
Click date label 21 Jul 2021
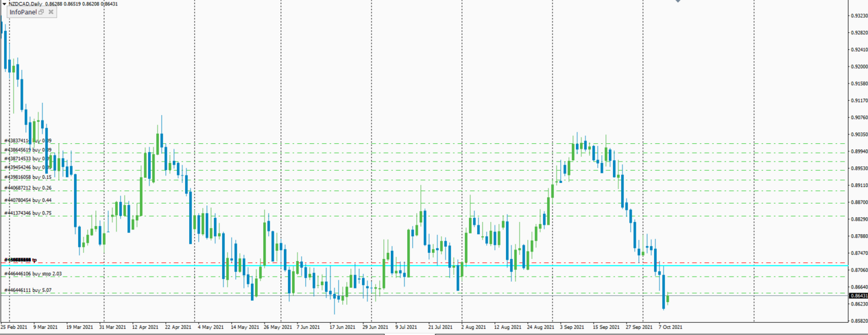(441, 327)
